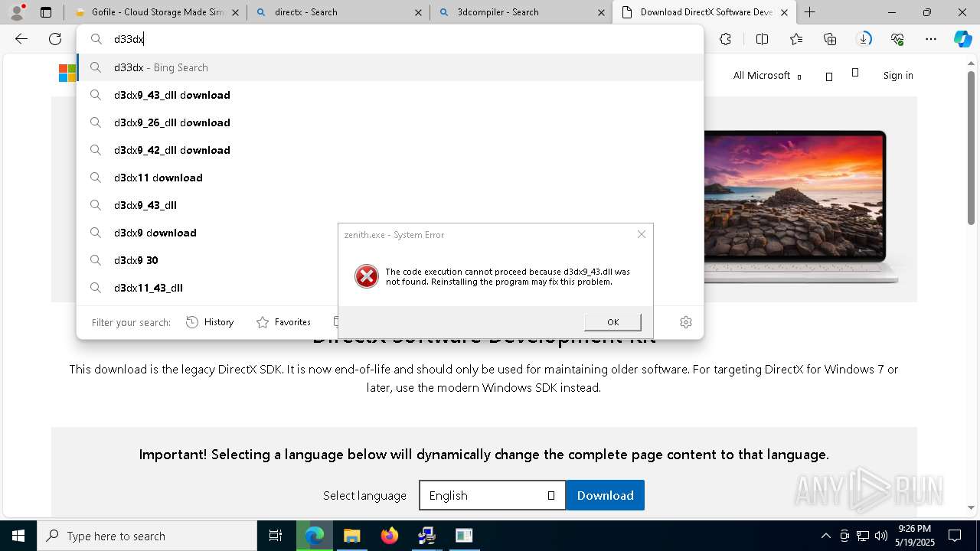Close the zenith.exe error dialog
980x551 pixels.
pos(642,234)
